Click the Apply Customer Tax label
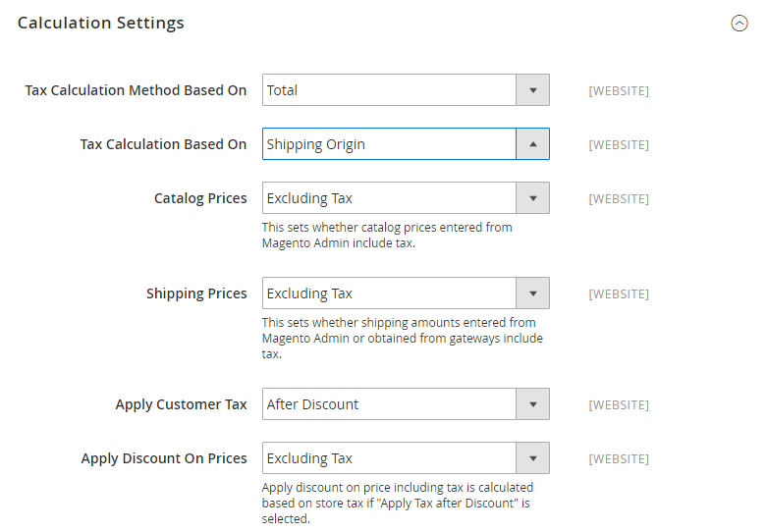Viewport: 767px width, 532px height. pos(181,404)
